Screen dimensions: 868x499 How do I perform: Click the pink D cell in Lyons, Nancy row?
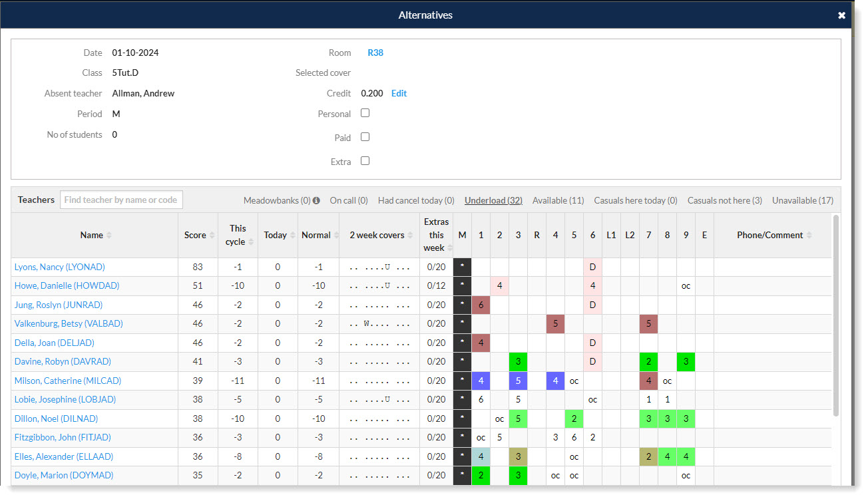(x=593, y=267)
